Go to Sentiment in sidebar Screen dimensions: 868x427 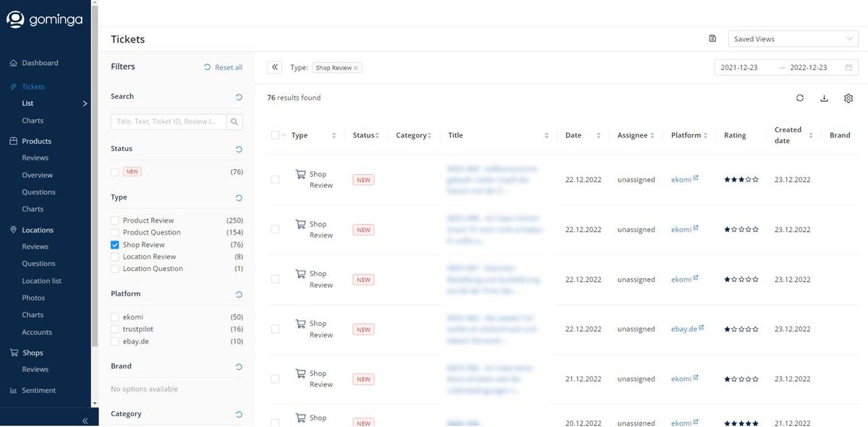click(38, 390)
